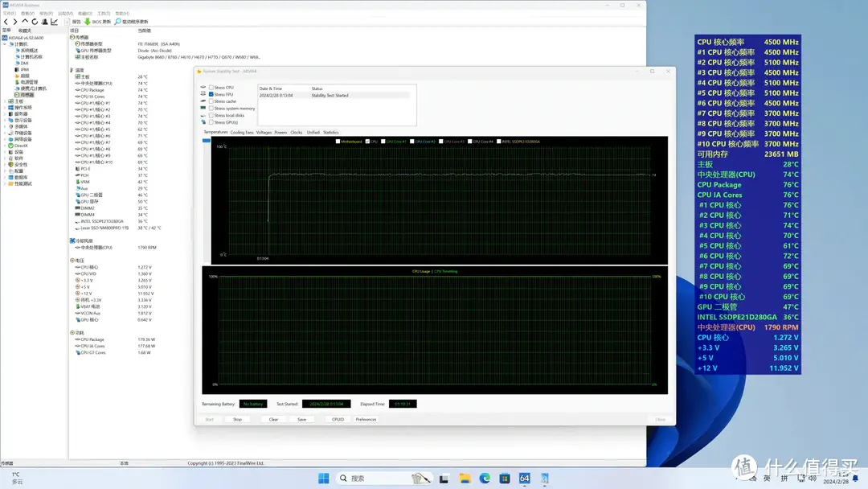Switch to the Statistics tab

point(330,133)
